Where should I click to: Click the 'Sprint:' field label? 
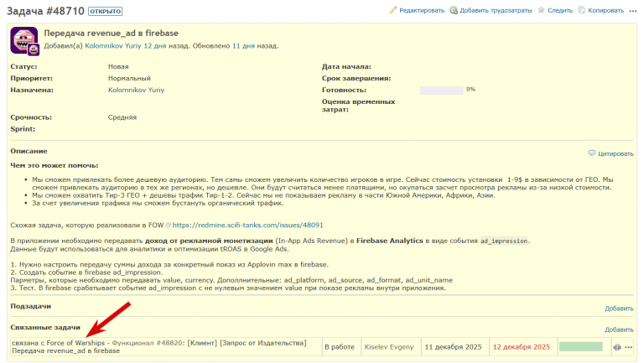pos(23,129)
